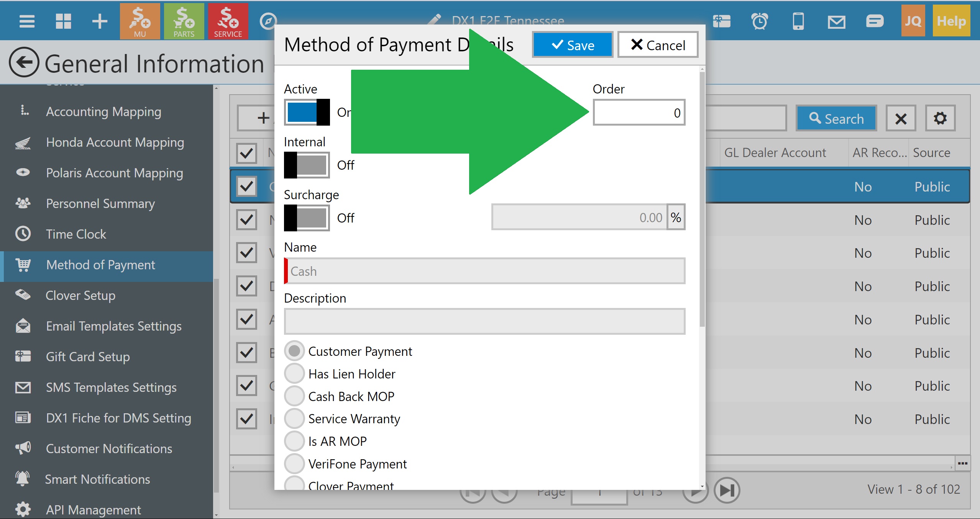Image resolution: width=980 pixels, height=519 pixels.
Task: Click the MU sales quick-add icon
Action: click(140, 21)
